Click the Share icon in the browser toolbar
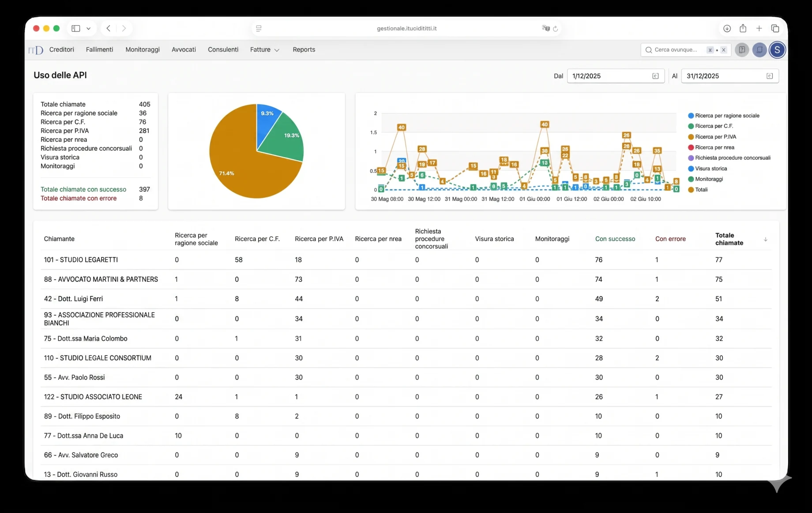 point(743,28)
